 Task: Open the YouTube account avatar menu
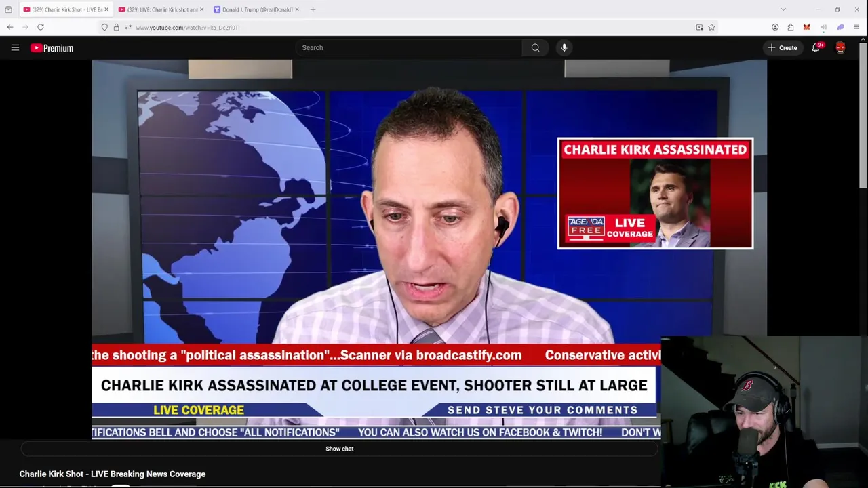coord(840,47)
